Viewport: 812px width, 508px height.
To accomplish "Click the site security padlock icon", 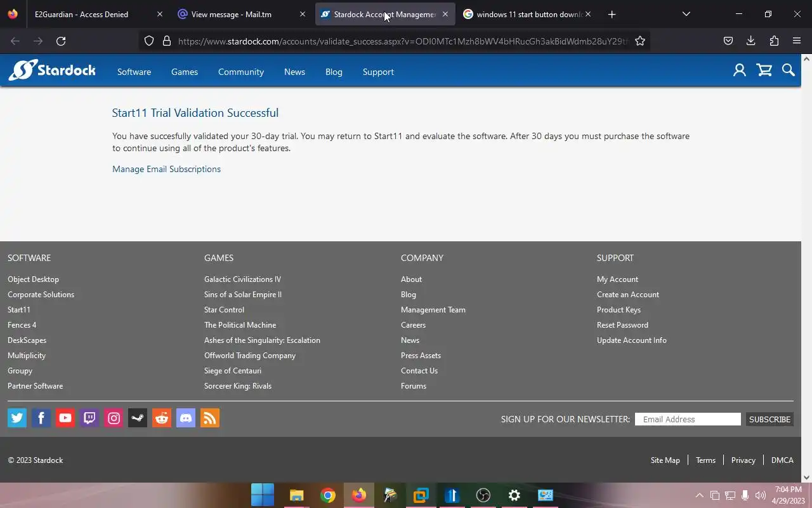I will click(167, 41).
